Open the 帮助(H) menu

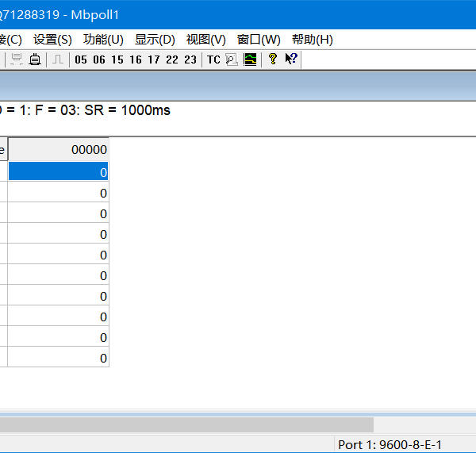coord(312,39)
